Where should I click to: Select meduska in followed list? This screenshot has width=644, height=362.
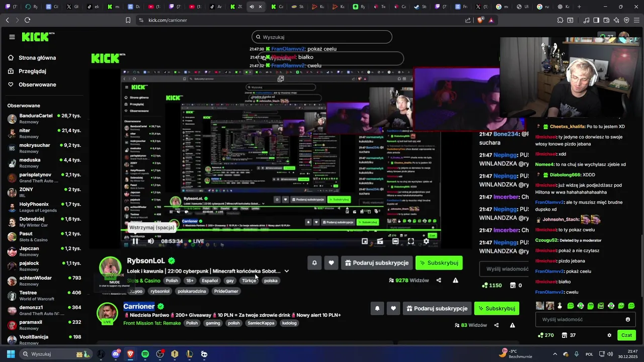click(44, 163)
